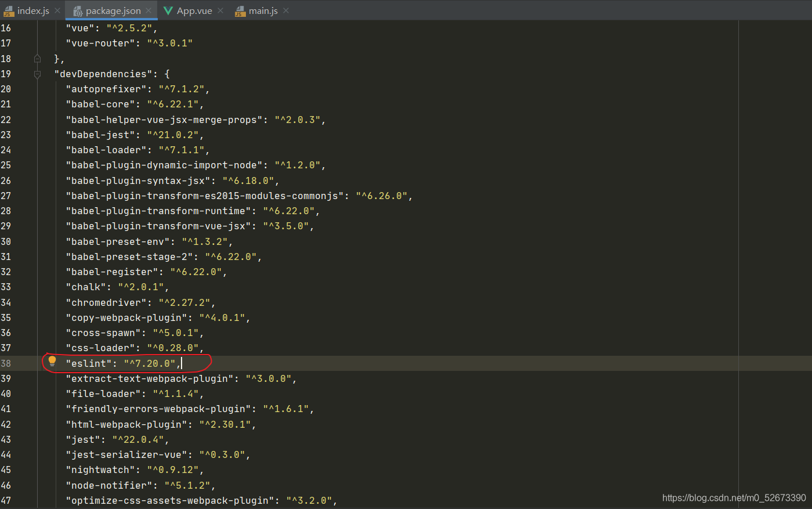
Task: Click the "^7.20.0" version value
Action: (150, 363)
